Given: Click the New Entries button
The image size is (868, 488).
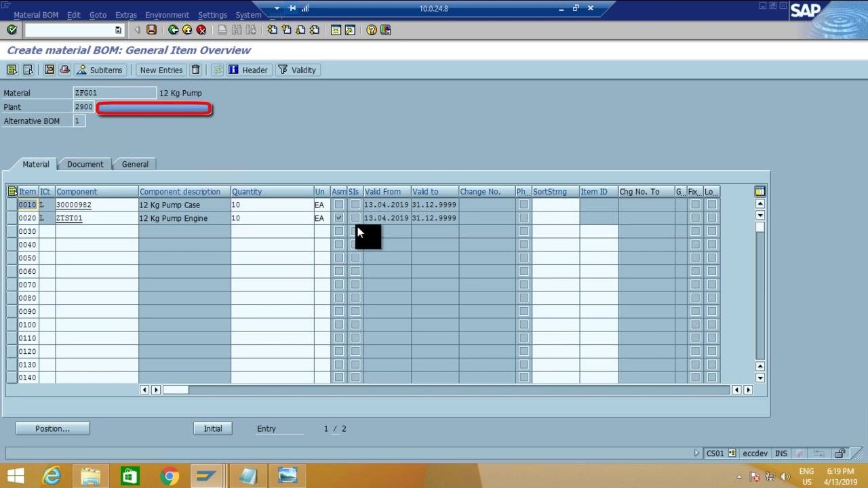Looking at the screenshot, I should pos(161,70).
